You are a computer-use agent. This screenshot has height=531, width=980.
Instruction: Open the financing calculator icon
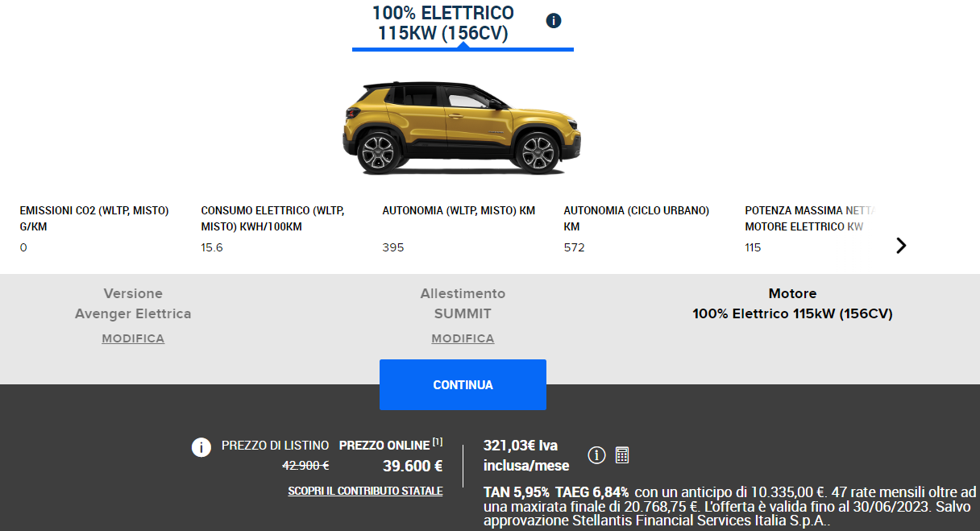pyautogui.click(x=622, y=455)
